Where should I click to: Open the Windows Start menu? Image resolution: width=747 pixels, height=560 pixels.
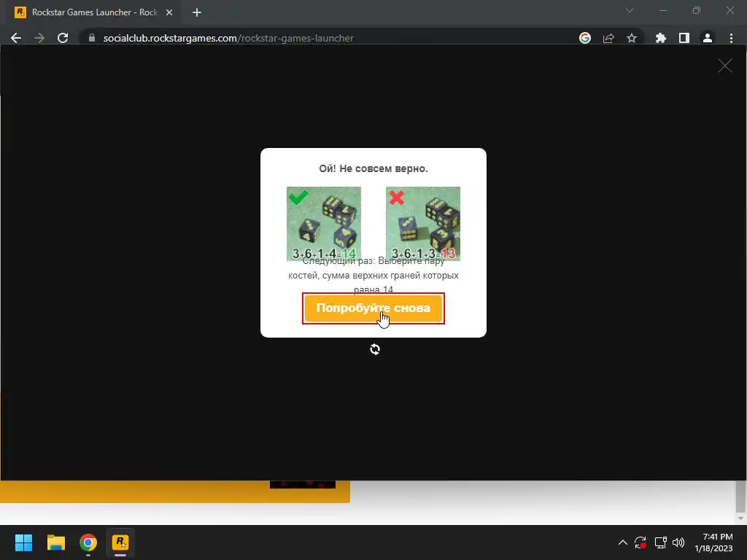(x=23, y=542)
